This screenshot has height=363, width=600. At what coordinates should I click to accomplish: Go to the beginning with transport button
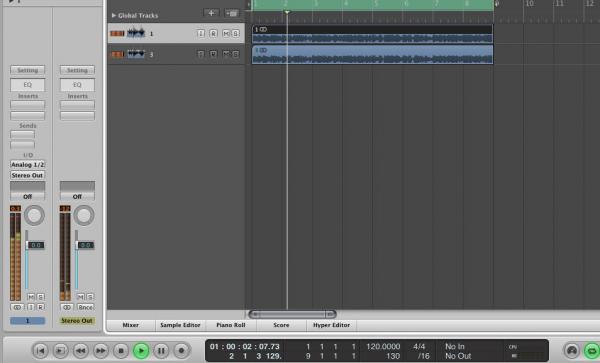(41, 350)
